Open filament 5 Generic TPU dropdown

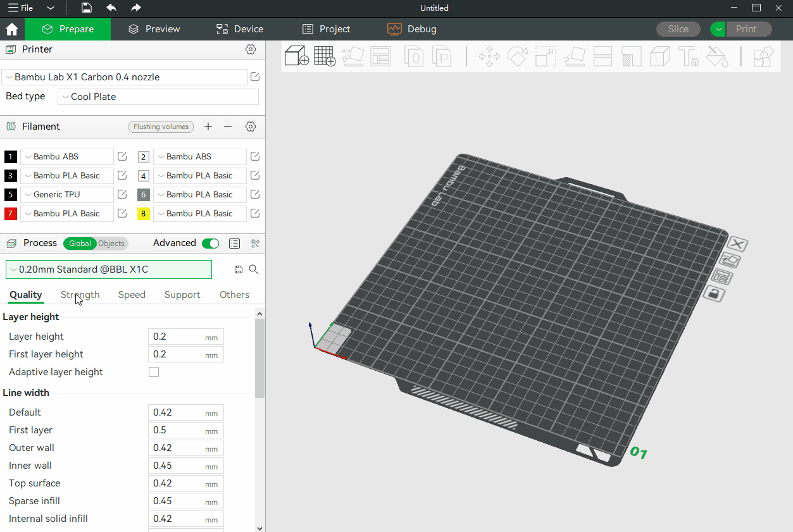tap(67, 195)
